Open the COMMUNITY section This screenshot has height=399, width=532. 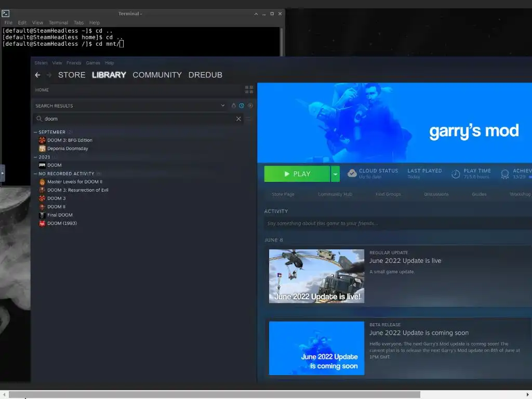click(157, 75)
